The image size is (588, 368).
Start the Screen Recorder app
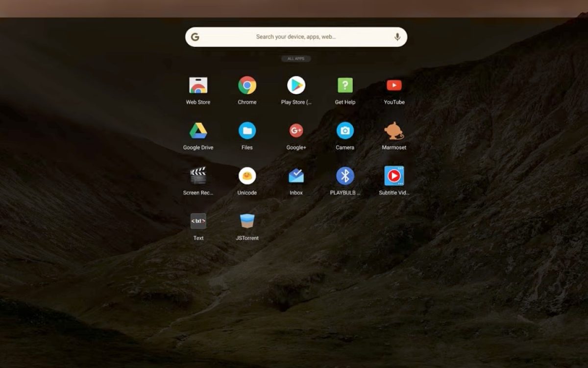click(x=198, y=177)
